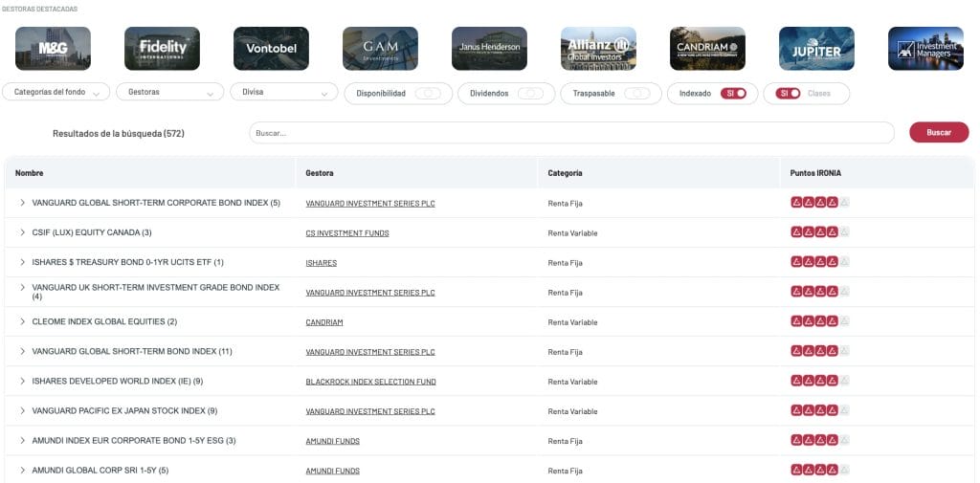
Task: Select the Candriam logo tile
Action: [x=707, y=48]
